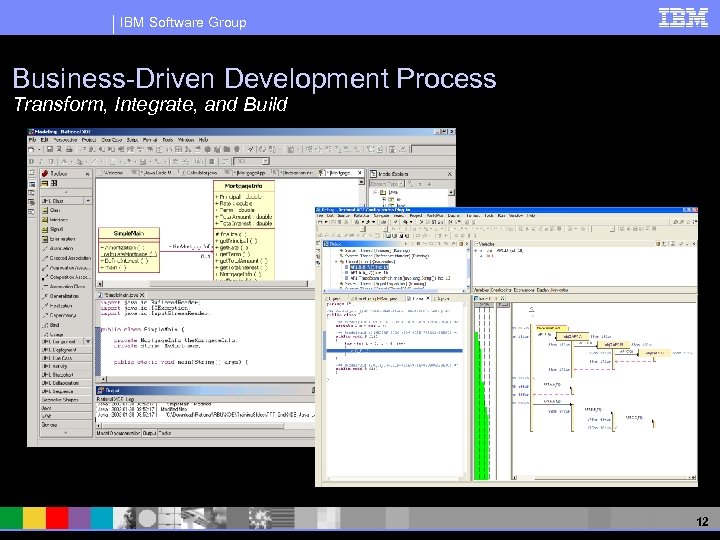Select highlighted stack frame in Debug view
Image resolution: width=720 pixels, height=540 pixels.
pyautogui.click(x=369, y=267)
